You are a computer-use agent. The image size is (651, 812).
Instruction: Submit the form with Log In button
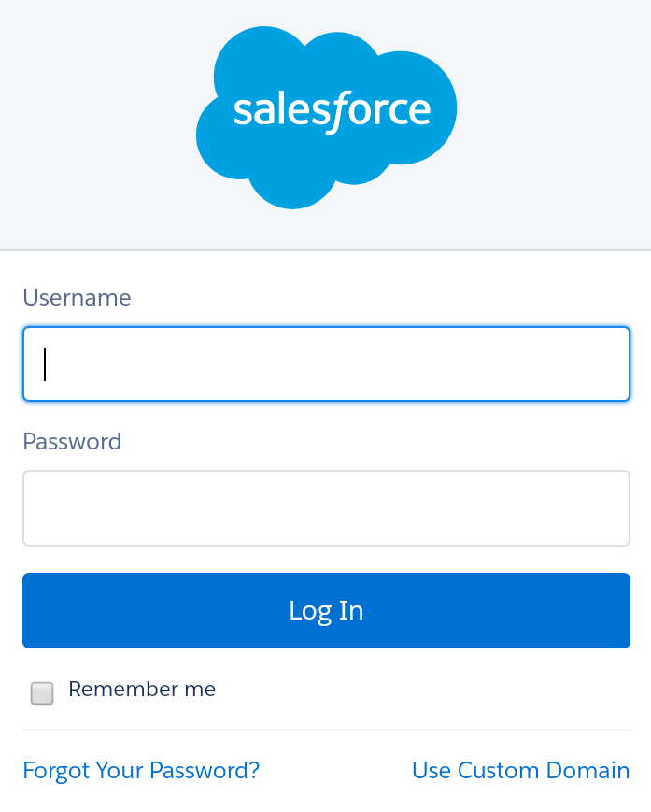326,610
